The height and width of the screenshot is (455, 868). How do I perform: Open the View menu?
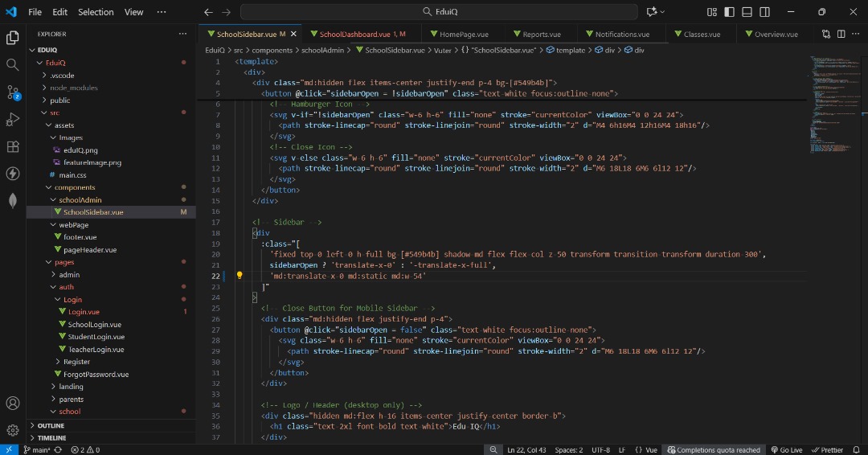pyautogui.click(x=133, y=11)
